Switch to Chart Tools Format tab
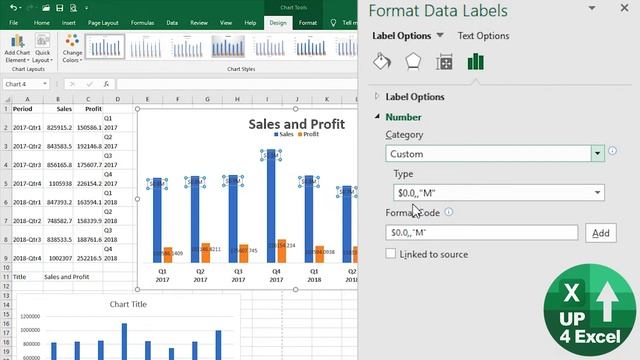 [x=308, y=23]
